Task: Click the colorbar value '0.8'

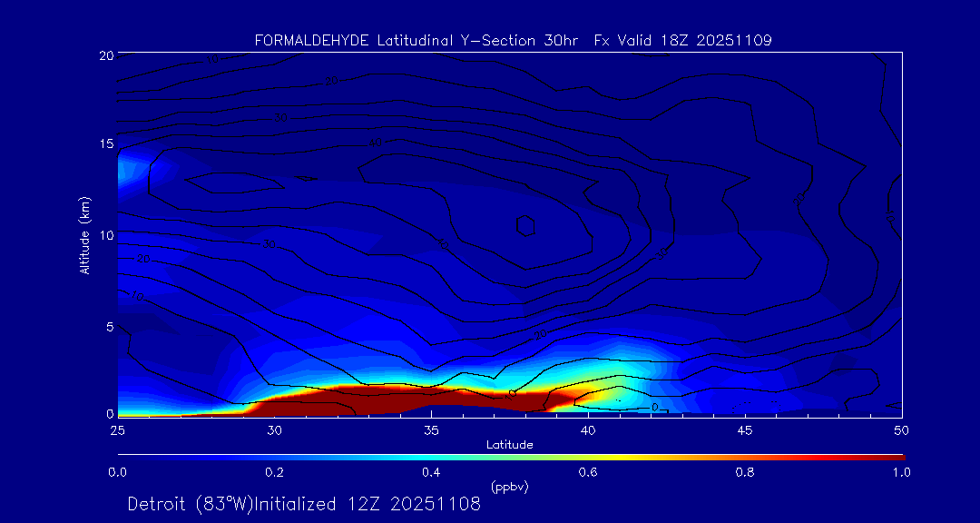Action: (x=745, y=472)
